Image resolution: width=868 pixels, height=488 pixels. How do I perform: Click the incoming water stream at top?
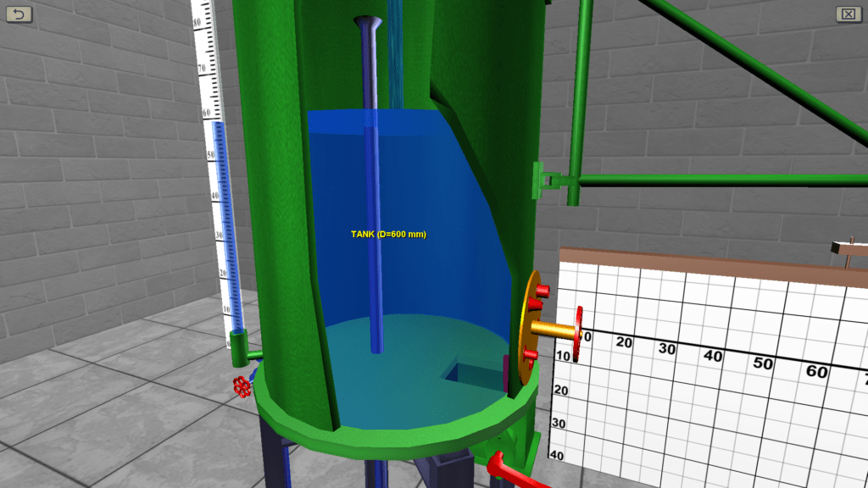pos(395,51)
